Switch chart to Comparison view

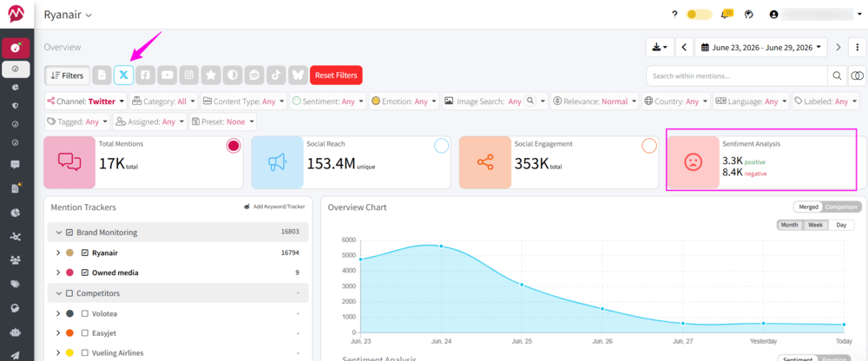tap(841, 207)
